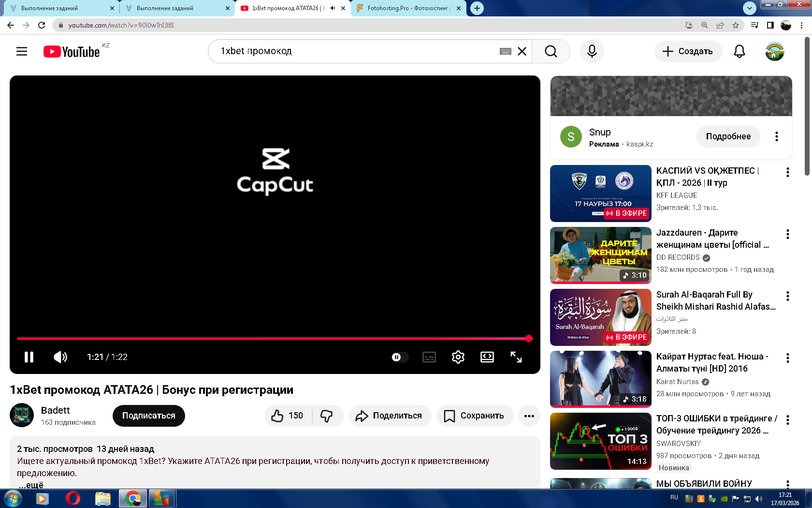Open more actions under the video

pyautogui.click(x=529, y=416)
